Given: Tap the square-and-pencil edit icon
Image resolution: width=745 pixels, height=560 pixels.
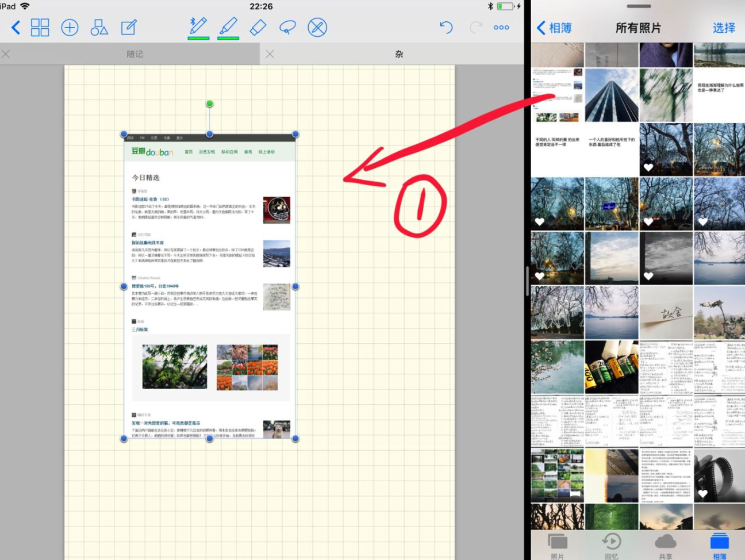Looking at the screenshot, I should (129, 28).
